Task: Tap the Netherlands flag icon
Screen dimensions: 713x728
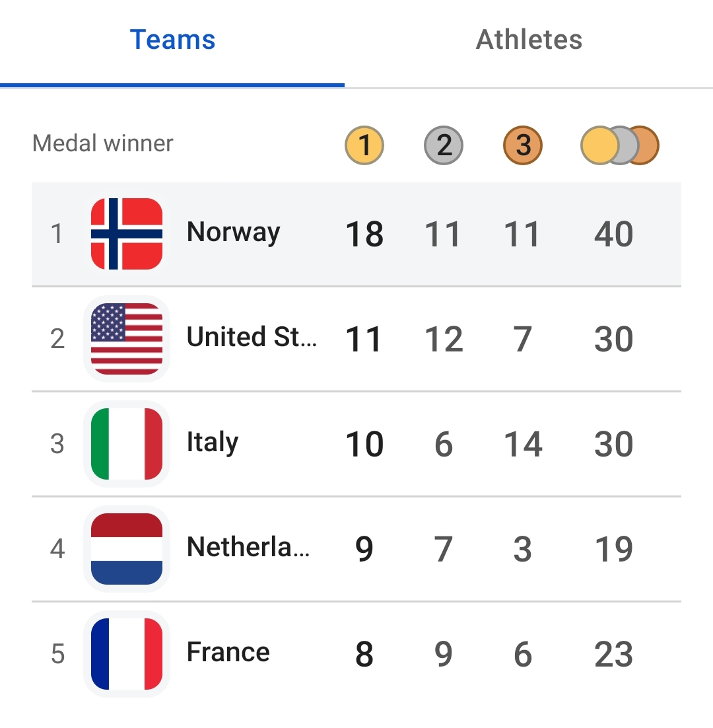Action: (127, 548)
